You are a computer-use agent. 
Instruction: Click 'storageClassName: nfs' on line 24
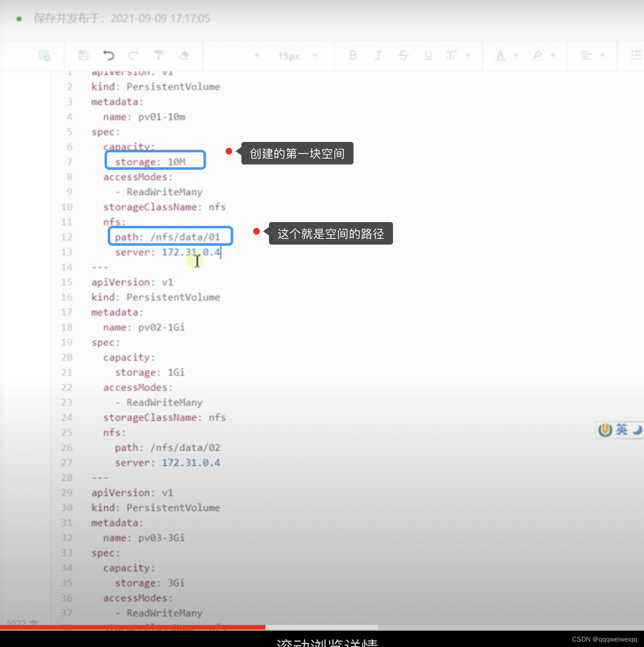(x=165, y=417)
